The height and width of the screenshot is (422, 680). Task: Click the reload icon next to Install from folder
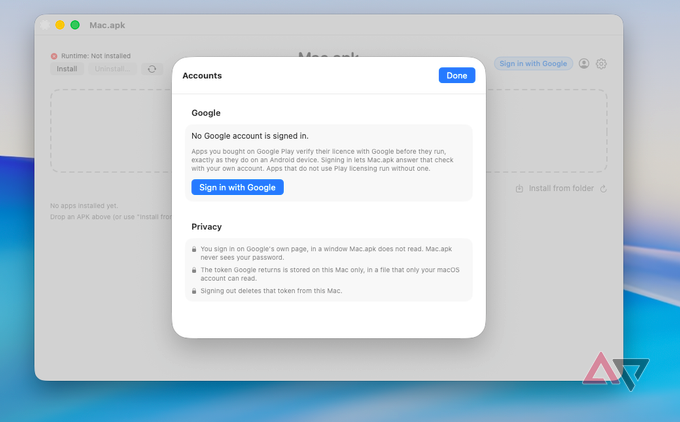(x=603, y=189)
